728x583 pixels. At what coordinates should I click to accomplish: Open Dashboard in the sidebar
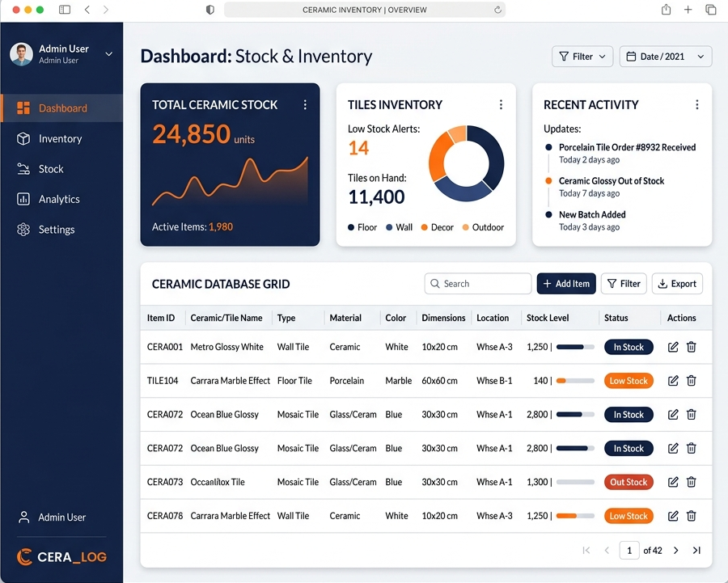pyautogui.click(x=61, y=108)
